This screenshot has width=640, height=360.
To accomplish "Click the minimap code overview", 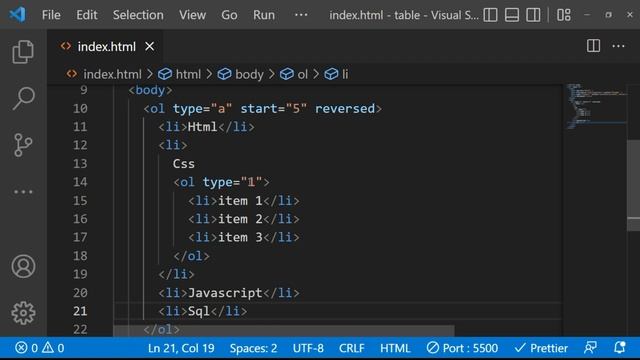I will coord(595,106).
